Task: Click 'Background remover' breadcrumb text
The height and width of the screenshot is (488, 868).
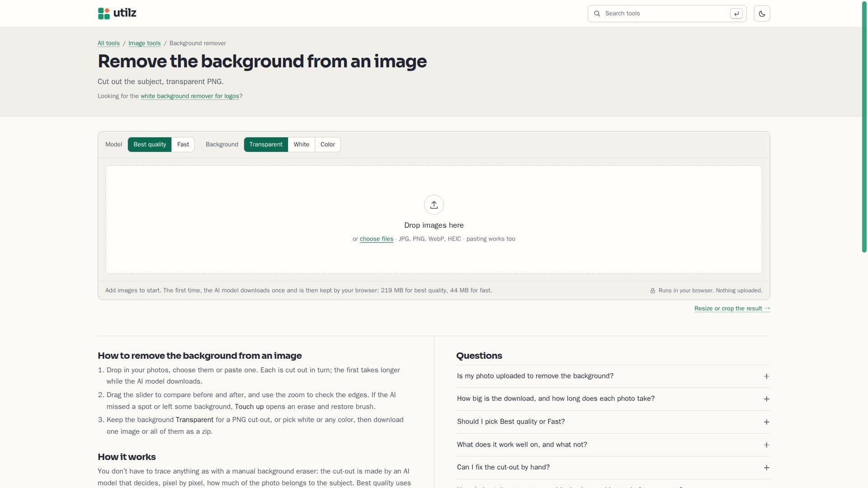Action: pyautogui.click(x=198, y=43)
